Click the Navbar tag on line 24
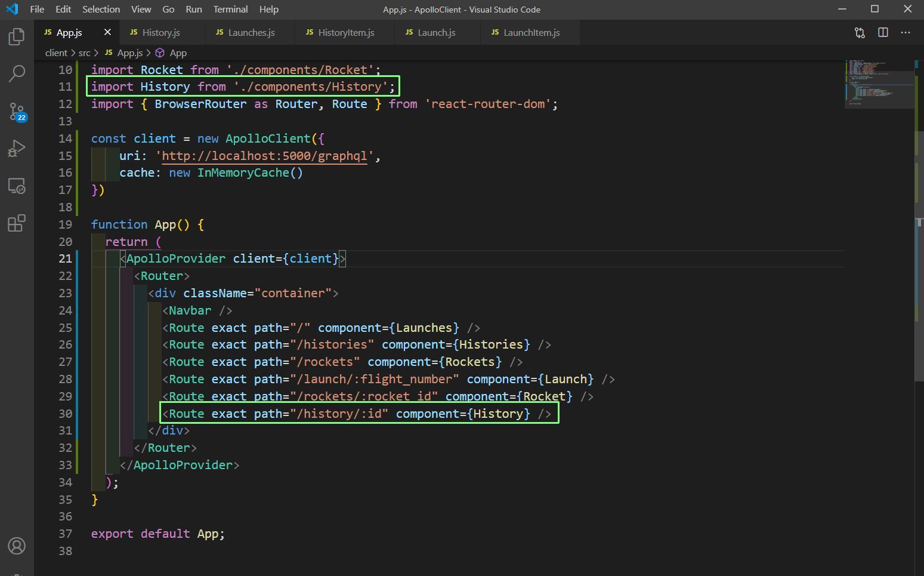Image resolution: width=924 pixels, height=576 pixels. click(197, 310)
